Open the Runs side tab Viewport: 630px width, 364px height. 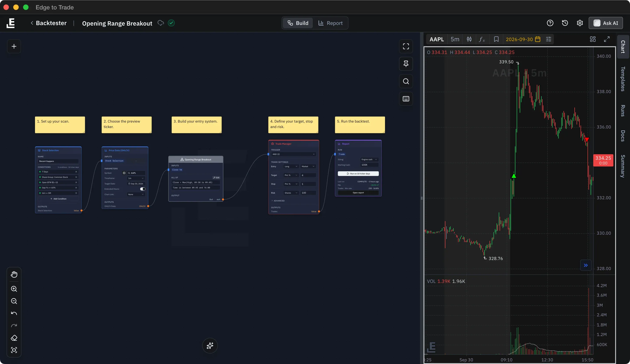point(623,111)
